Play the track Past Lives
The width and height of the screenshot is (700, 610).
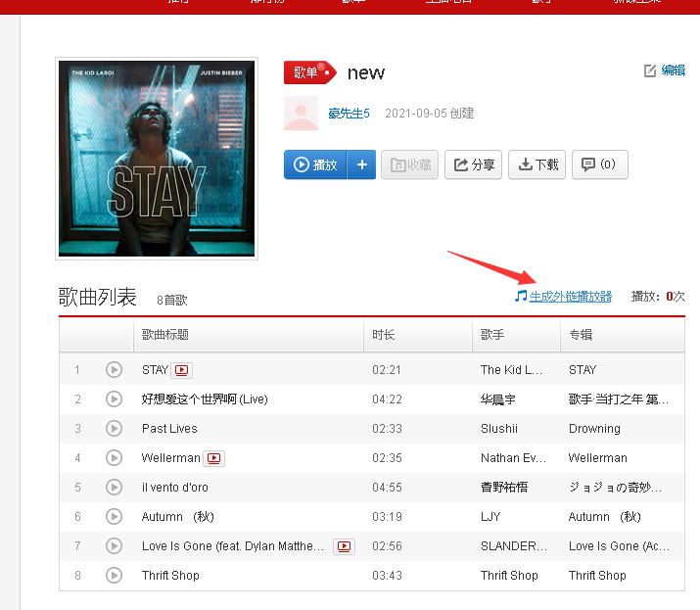tap(114, 429)
